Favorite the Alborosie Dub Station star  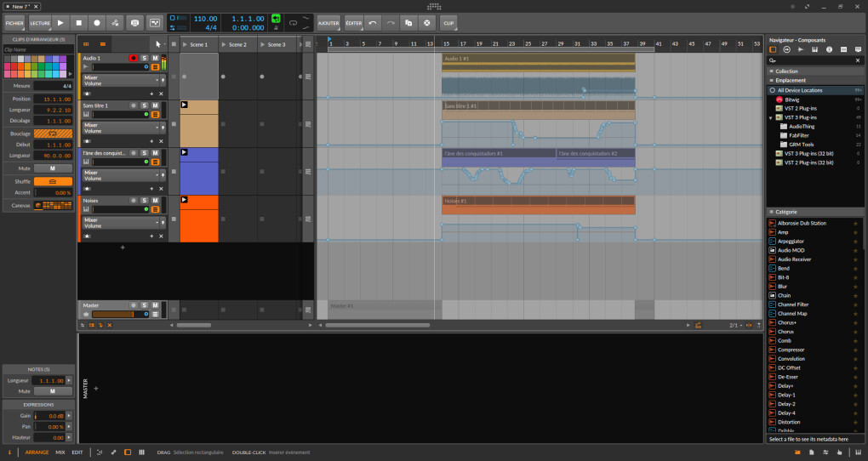pos(855,223)
